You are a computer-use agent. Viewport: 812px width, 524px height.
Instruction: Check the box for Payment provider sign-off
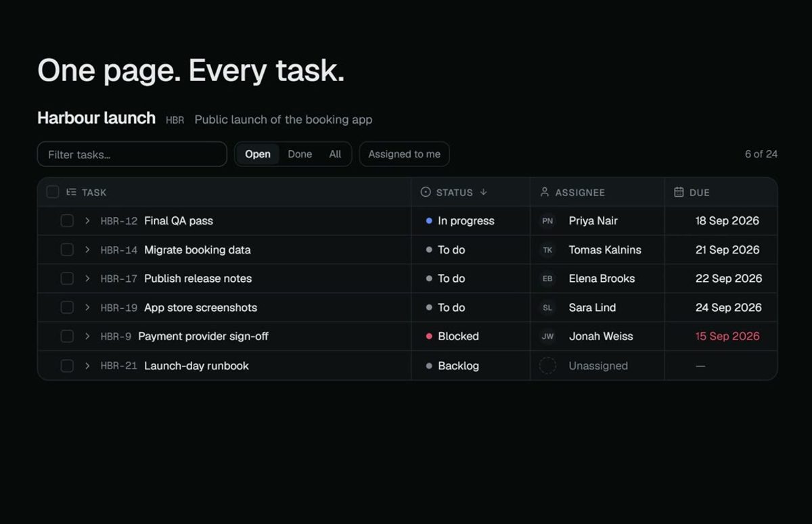point(67,336)
